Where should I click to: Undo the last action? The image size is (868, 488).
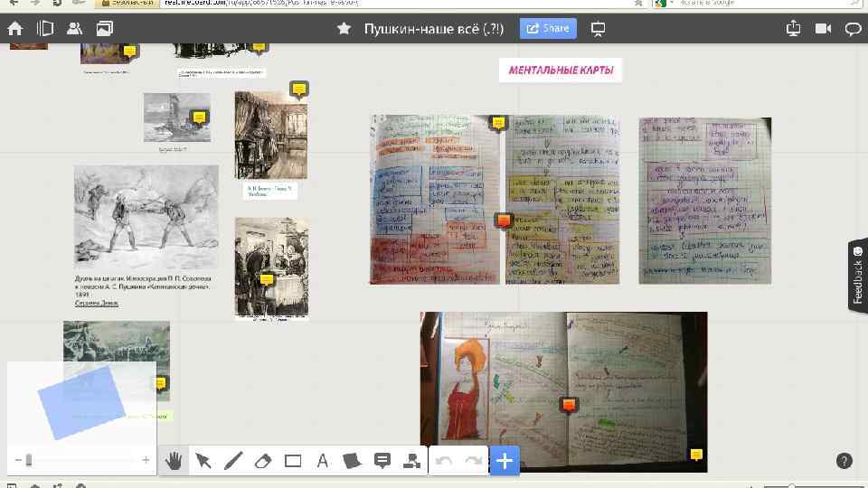[444, 460]
